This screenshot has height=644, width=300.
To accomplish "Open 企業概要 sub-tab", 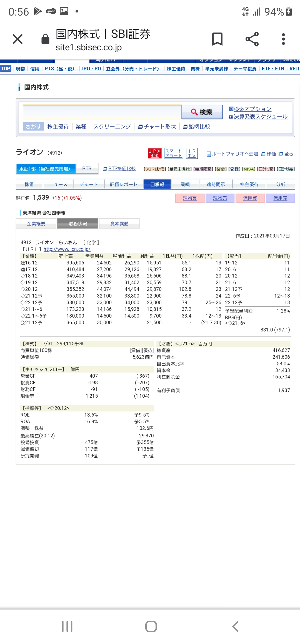I will click(x=36, y=224).
